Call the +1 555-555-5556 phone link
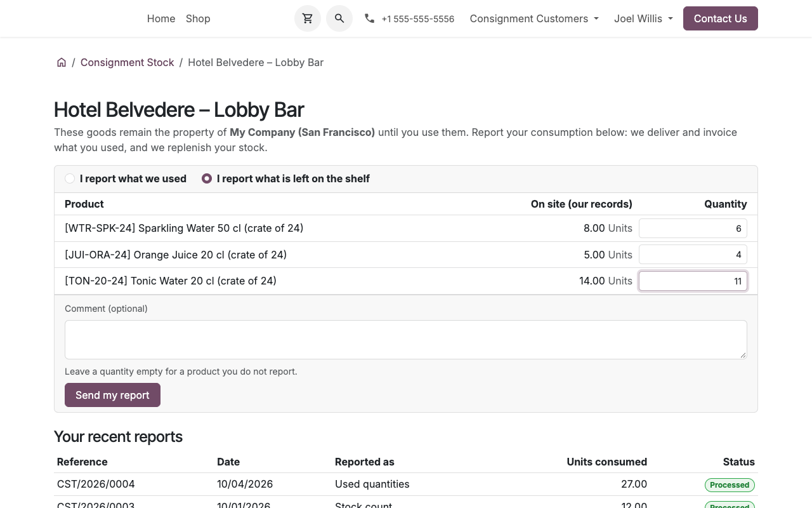Screen dimensions: 812x508 click(418, 19)
